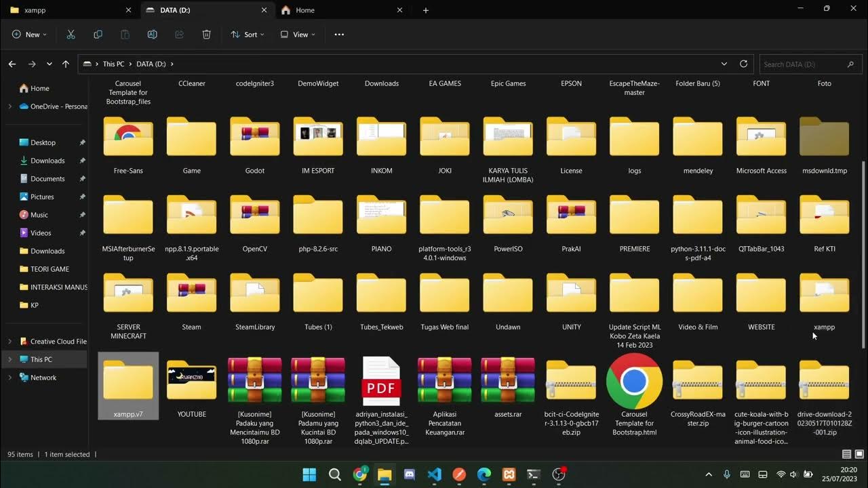
Task: Select the UNITY folder
Action: click(x=572, y=302)
